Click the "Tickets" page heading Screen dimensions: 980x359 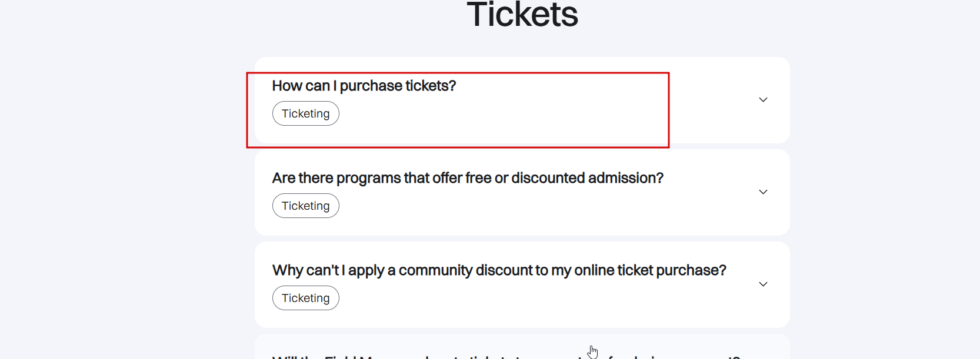coord(522,15)
